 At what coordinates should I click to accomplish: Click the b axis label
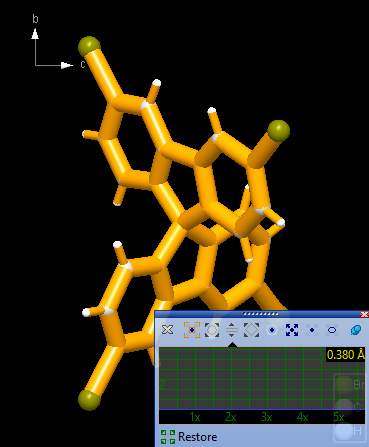35,19
